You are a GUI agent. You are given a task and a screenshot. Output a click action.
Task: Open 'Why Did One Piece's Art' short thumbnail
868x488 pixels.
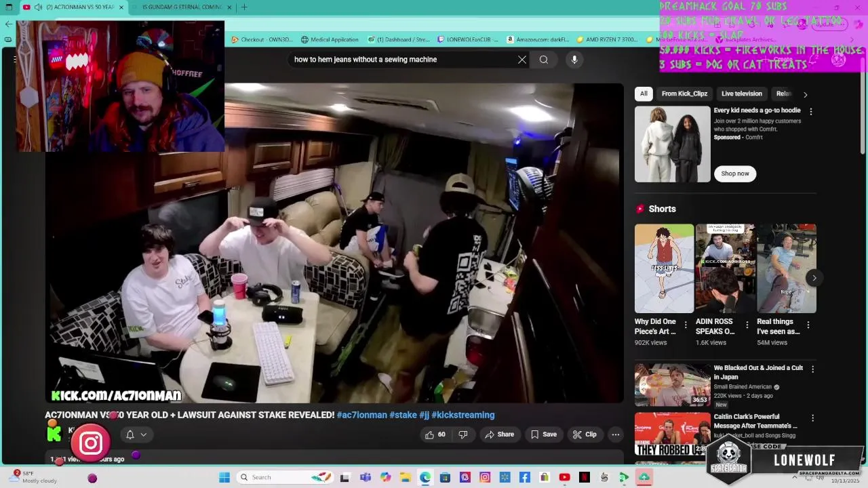click(x=664, y=268)
